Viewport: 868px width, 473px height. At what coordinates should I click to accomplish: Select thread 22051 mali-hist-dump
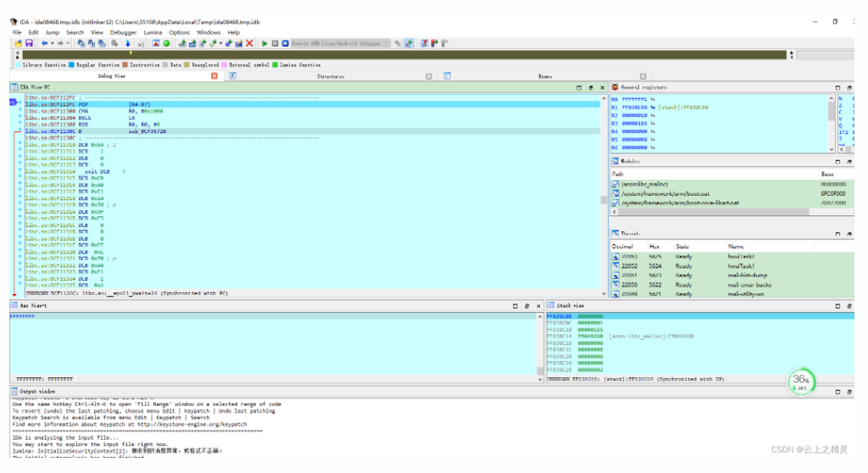point(732,275)
